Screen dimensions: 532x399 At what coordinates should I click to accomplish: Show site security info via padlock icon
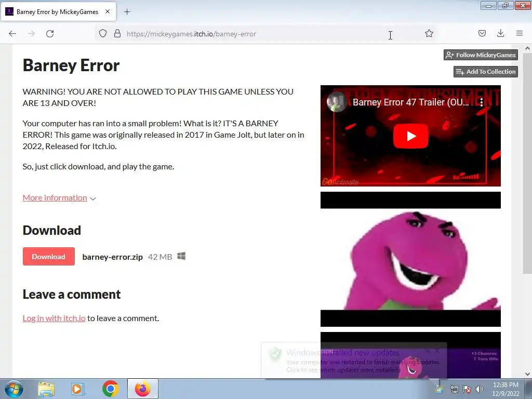pos(117,33)
